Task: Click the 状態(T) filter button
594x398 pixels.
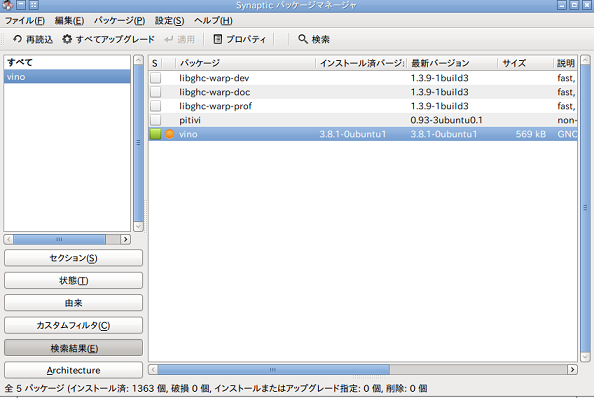Action: click(73, 281)
